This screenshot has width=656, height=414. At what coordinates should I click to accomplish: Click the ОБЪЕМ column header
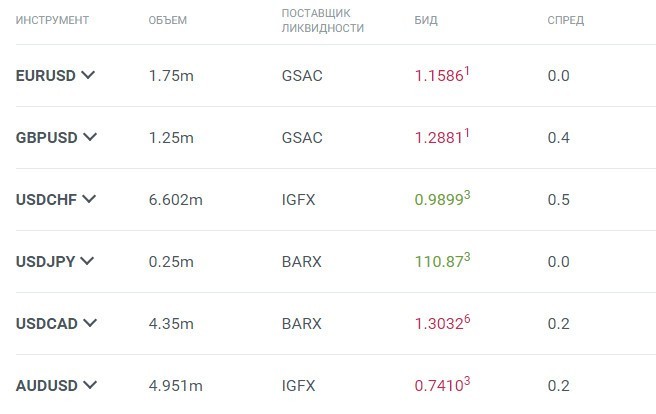[x=166, y=20]
